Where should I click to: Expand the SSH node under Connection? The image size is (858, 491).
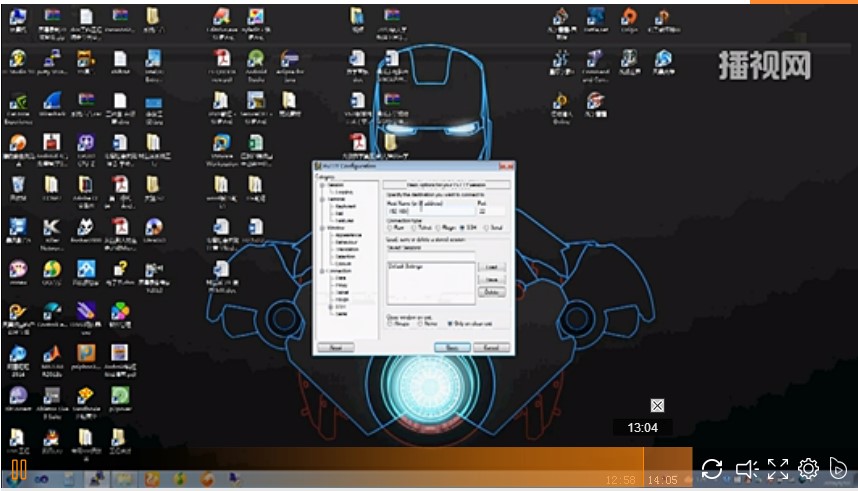331,307
